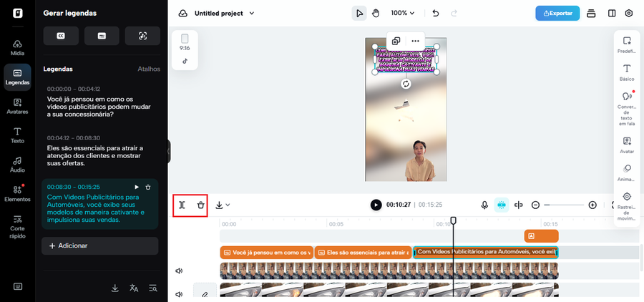This screenshot has width=644, height=302.
Task: Delete the selected caption with trash icon
Action: coord(148,187)
